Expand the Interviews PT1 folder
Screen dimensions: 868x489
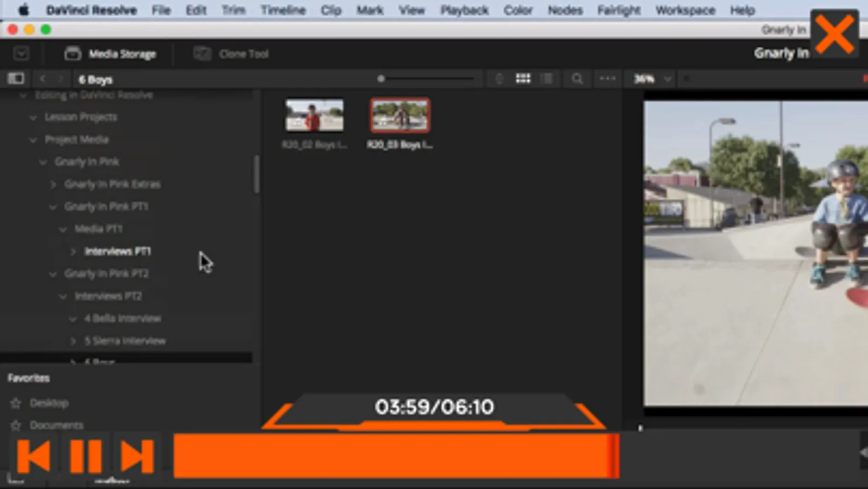pos(73,251)
